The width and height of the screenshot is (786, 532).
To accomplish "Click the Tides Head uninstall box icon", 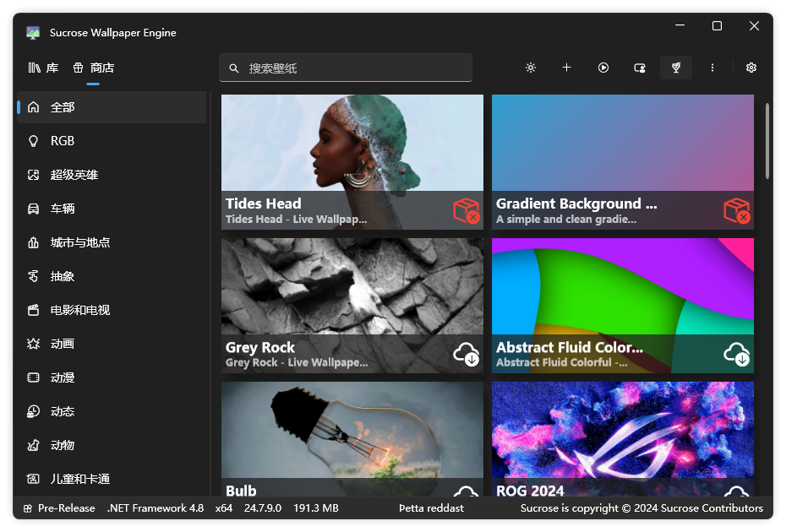I will [x=467, y=210].
